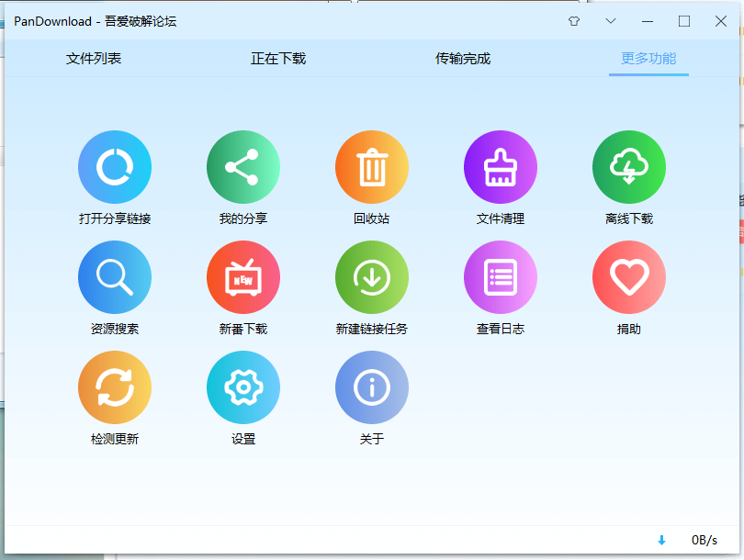Click the PanDownload window title text
Screen dimensions: 744x560
[x=95, y=21]
